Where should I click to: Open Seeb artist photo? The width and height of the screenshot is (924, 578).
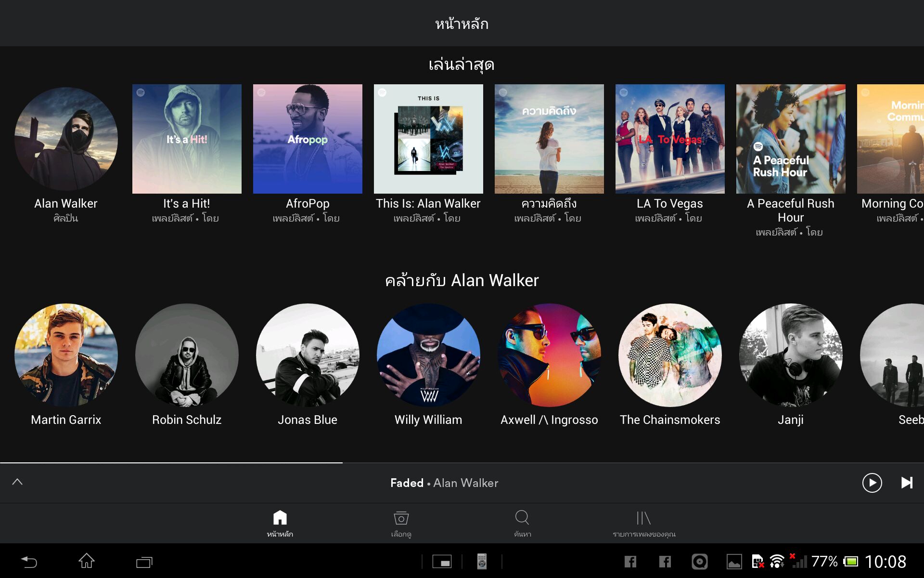click(x=892, y=355)
